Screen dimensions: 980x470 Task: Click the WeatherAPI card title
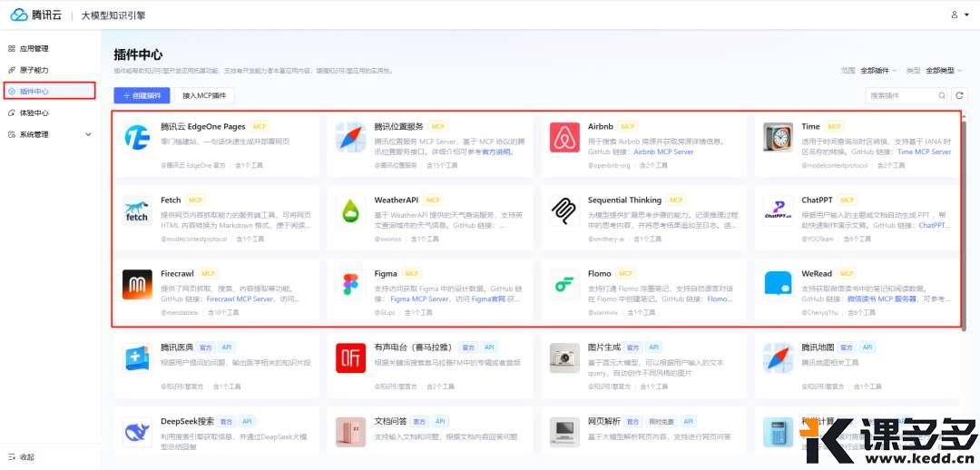tap(397, 200)
